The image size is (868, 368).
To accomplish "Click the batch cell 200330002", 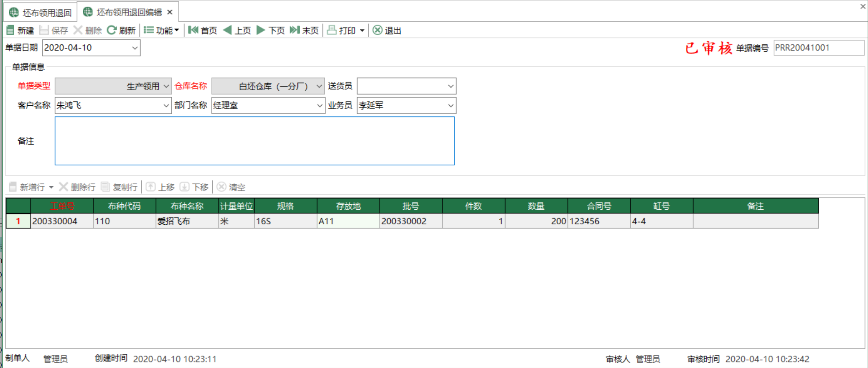I will [411, 221].
